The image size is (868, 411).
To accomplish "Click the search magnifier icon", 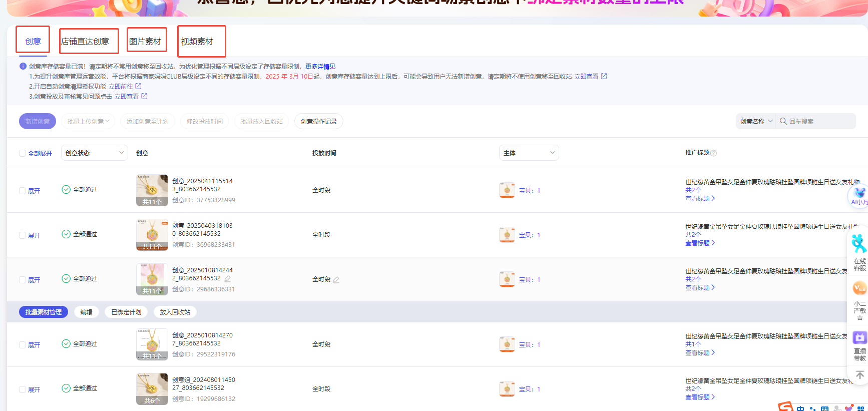I will pyautogui.click(x=783, y=121).
